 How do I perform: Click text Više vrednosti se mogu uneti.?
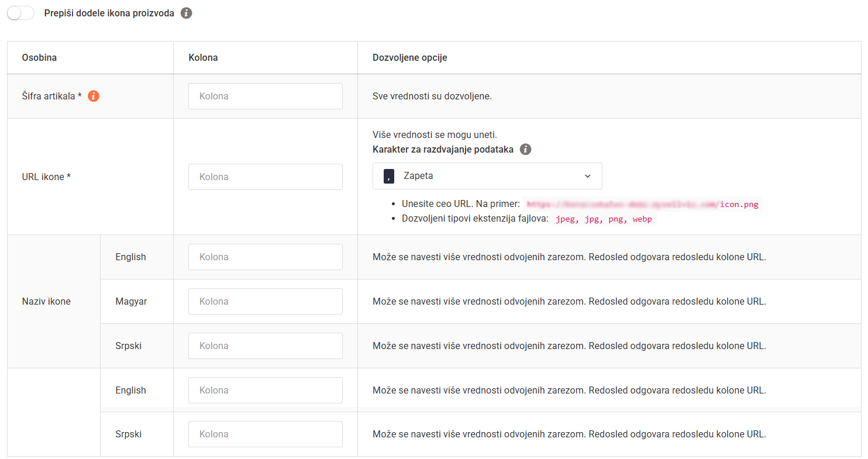[435, 135]
